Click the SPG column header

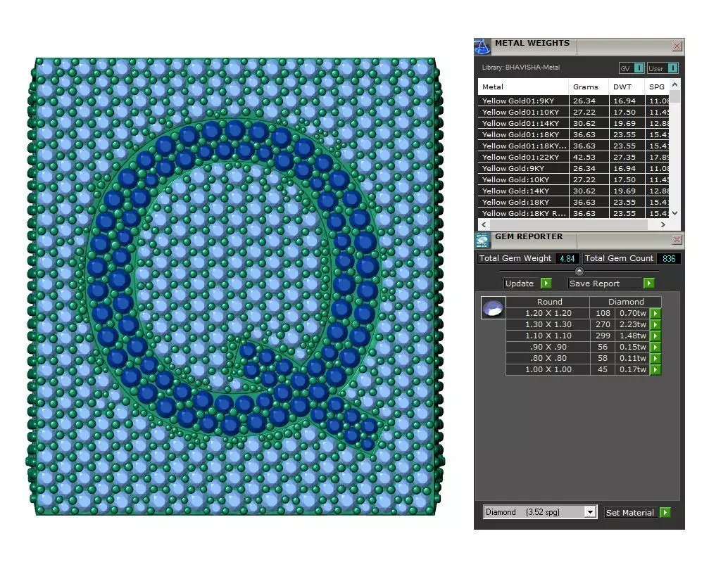(657, 87)
